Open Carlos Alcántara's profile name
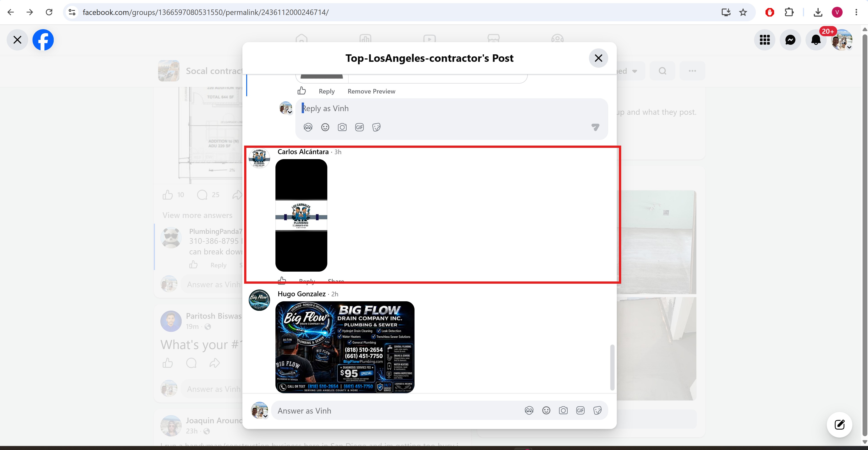This screenshot has width=868, height=450. (303, 152)
